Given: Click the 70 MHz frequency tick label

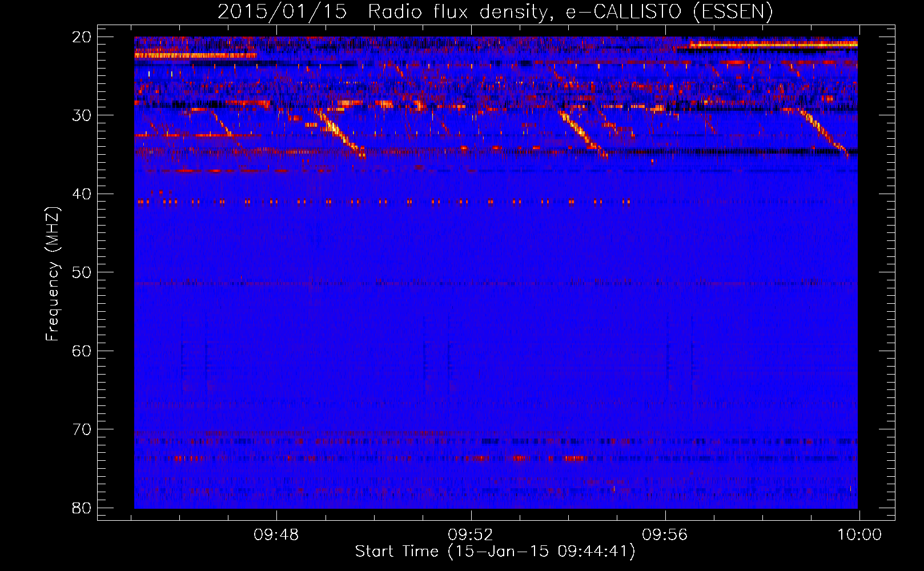Looking at the screenshot, I should point(82,429).
